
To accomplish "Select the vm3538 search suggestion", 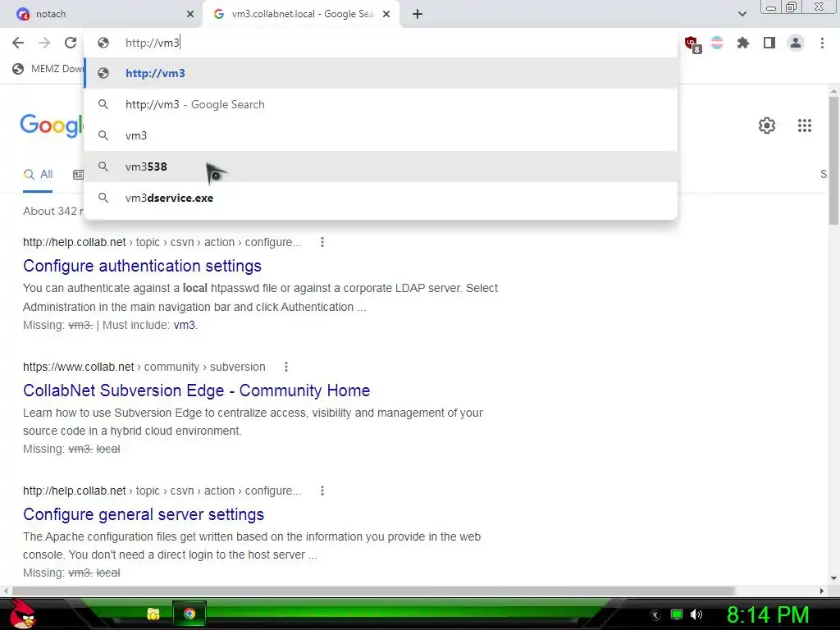I will (x=381, y=167).
